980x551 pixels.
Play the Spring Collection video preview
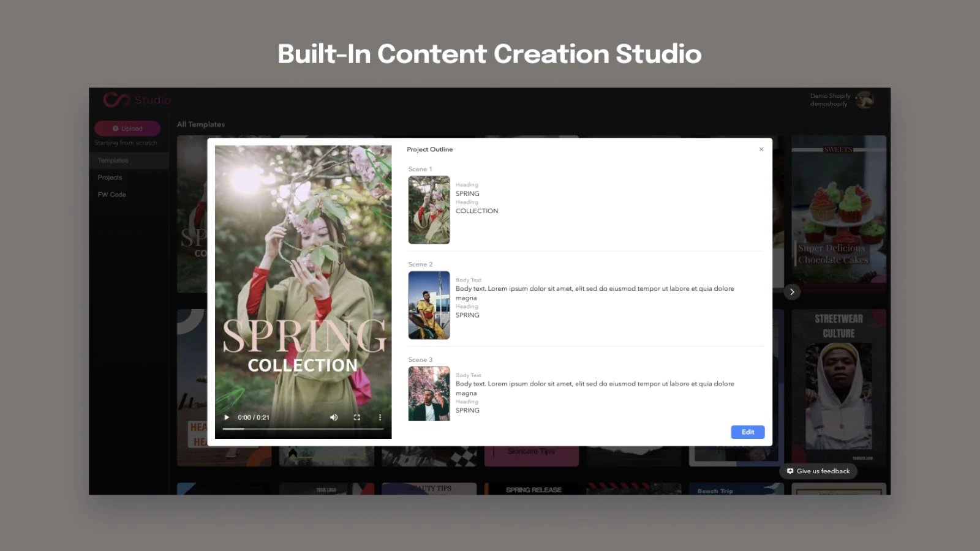(x=227, y=418)
